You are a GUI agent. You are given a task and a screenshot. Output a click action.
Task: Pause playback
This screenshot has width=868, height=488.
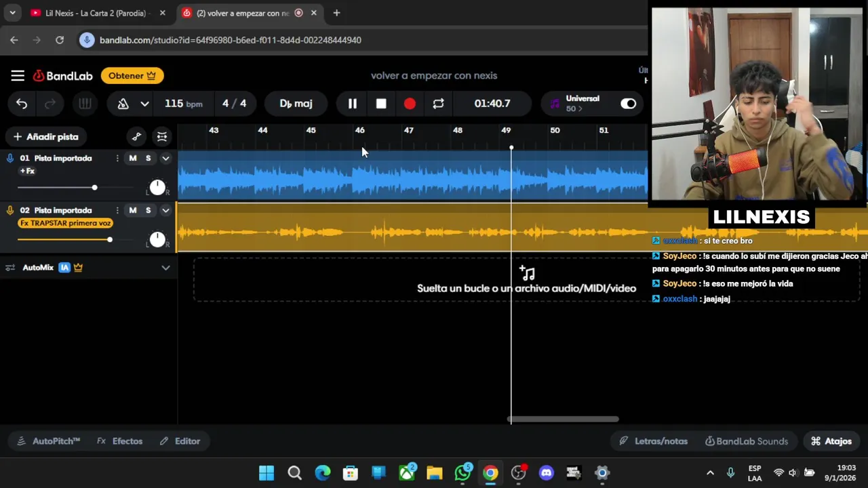[x=353, y=104]
